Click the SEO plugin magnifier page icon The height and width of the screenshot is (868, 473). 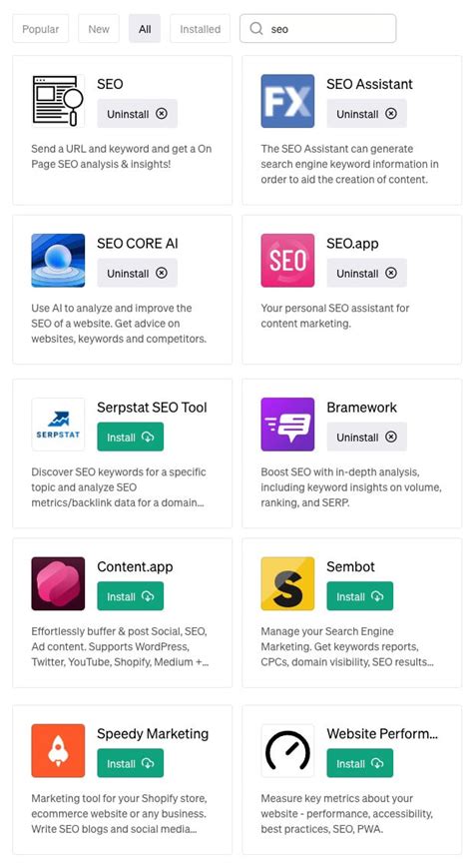point(58,101)
